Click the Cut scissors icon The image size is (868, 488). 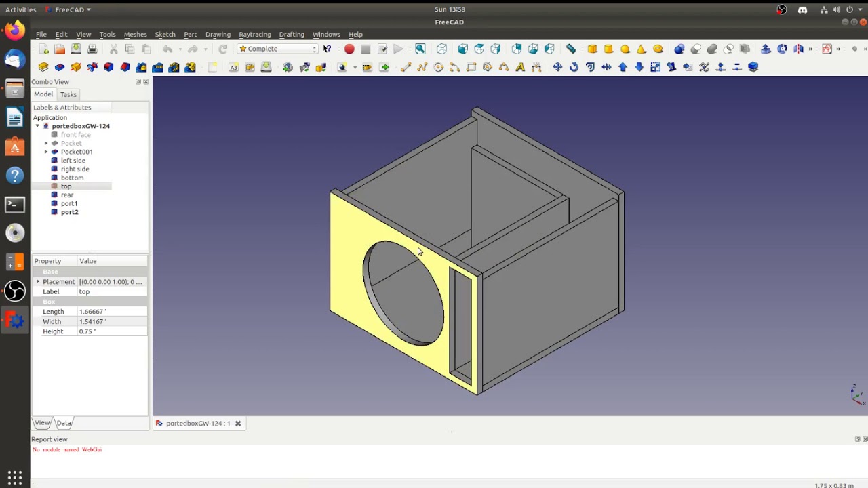point(113,49)
